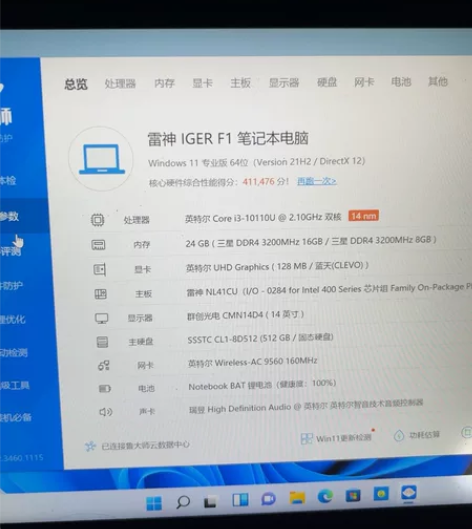Click the 14 nm orange badge
Viewport: 472px width, 529px height.
tap(363, 216)
